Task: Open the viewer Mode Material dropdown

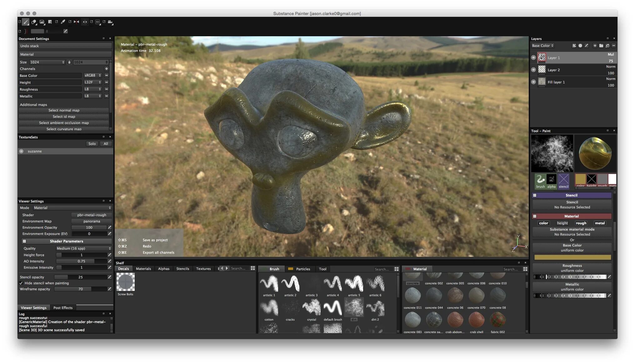Action: pos(72,208)
